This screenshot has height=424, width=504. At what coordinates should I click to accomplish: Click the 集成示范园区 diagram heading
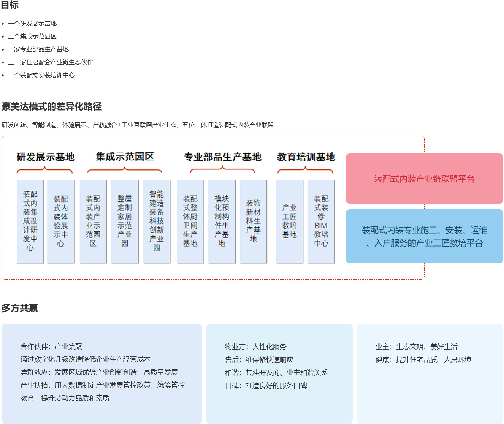pyautogui.click(x=125, y=157)
